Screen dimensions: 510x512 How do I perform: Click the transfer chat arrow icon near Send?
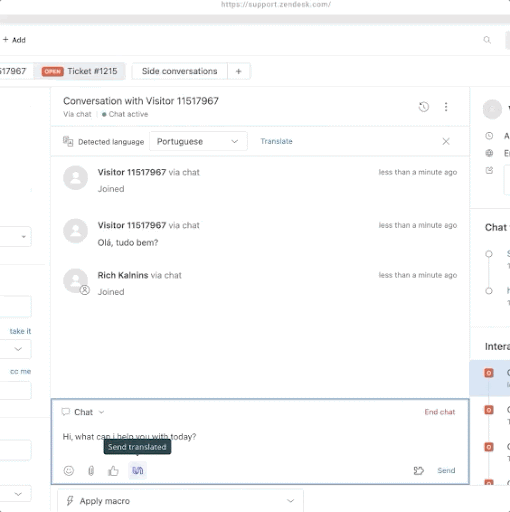pos(419,471)
